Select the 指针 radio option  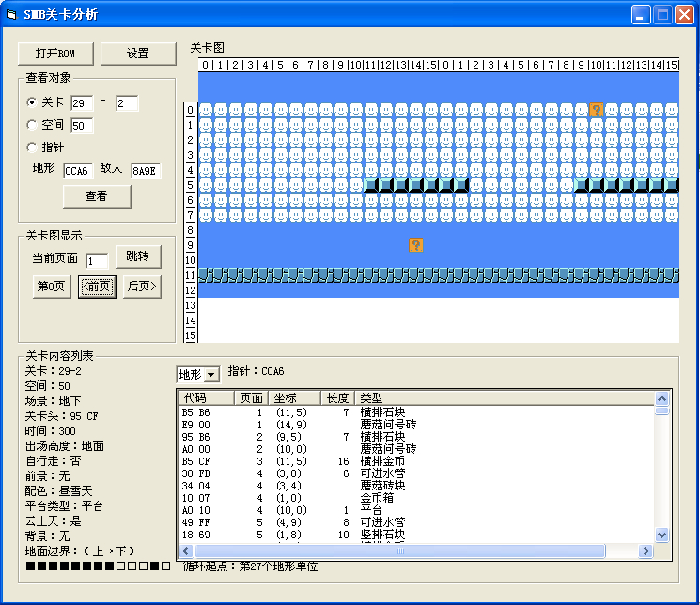click(x=31, y=147)
